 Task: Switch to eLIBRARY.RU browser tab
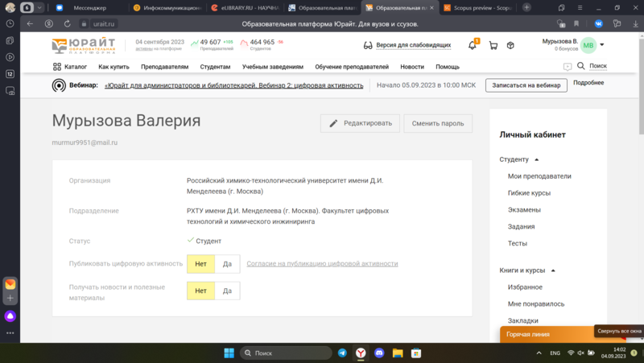[x=246, y=7]
